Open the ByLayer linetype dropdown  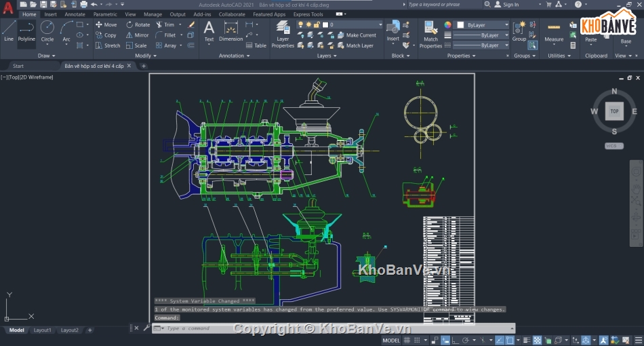pyautogui.click(x=481, y=45)
